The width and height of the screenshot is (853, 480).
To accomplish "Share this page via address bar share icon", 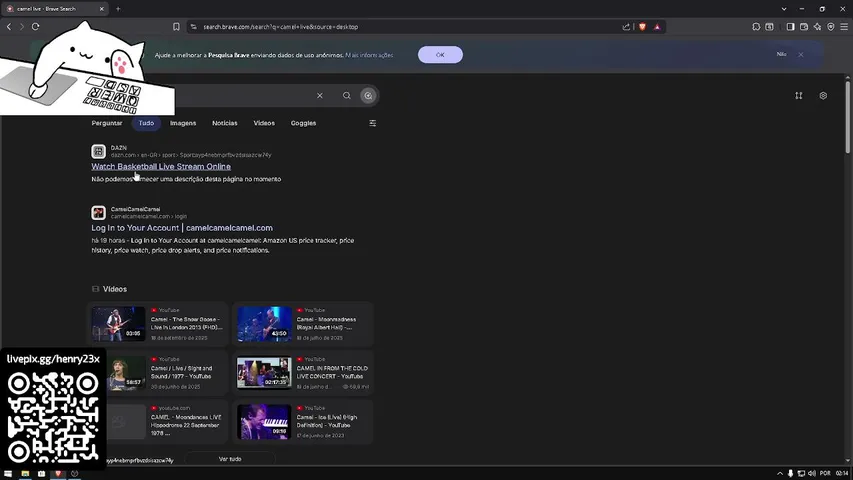I will [x=626, y=27].
